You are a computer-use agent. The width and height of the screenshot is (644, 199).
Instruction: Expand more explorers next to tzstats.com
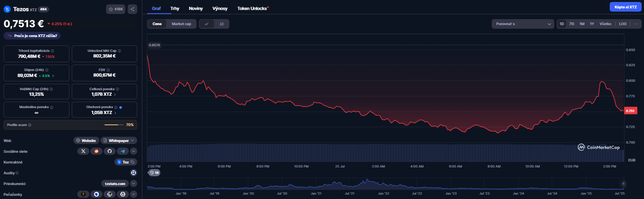pyautogui.click(x=134, y=183)
